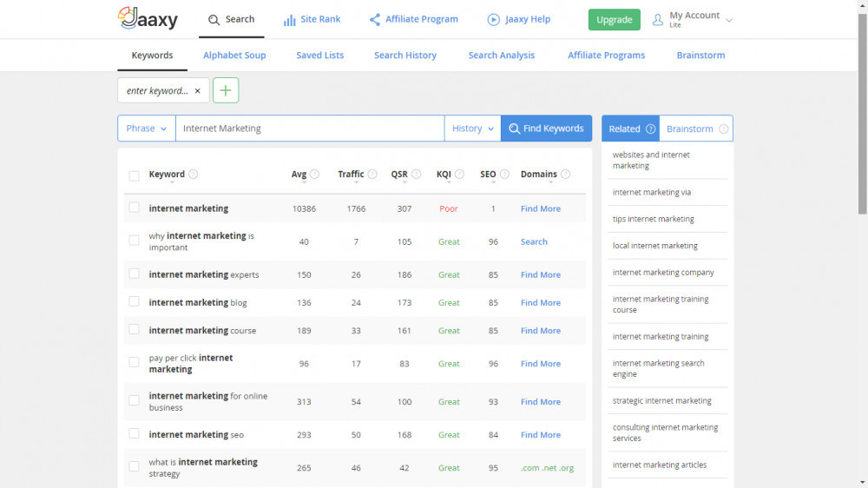Image resolution: width=868 pixels, height=488 pixels.
Task: Sort by the Traffic column header
Action: 351,174
